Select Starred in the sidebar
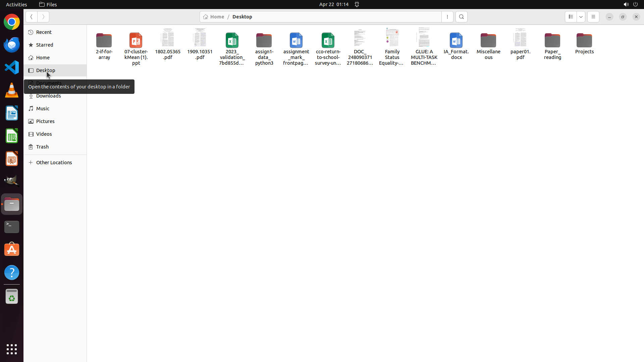 tap(45, 45)
